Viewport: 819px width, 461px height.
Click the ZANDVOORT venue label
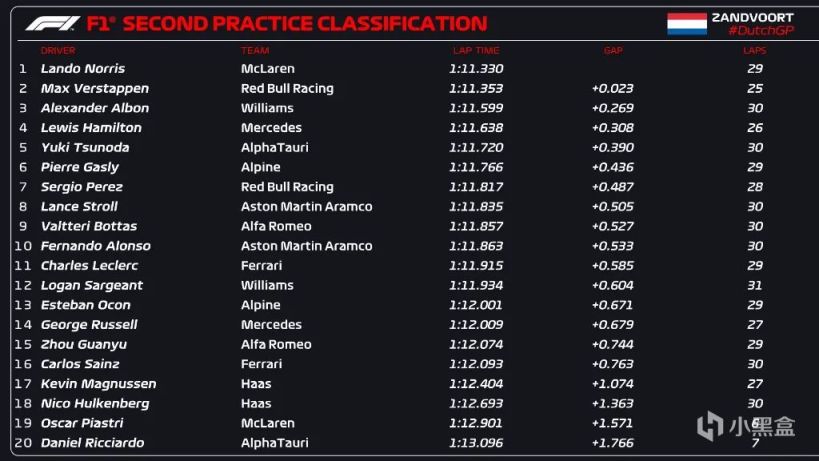tap(752, 17)
